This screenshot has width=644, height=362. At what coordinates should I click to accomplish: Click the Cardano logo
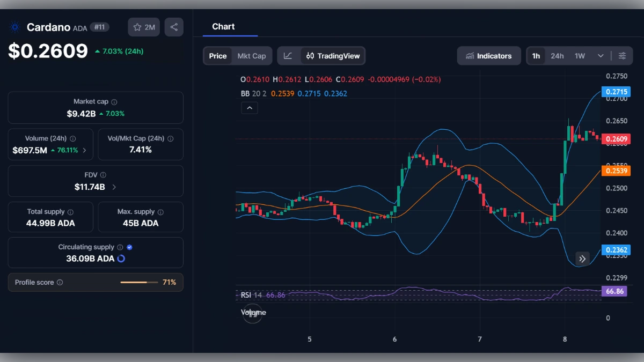click(14, 27)
